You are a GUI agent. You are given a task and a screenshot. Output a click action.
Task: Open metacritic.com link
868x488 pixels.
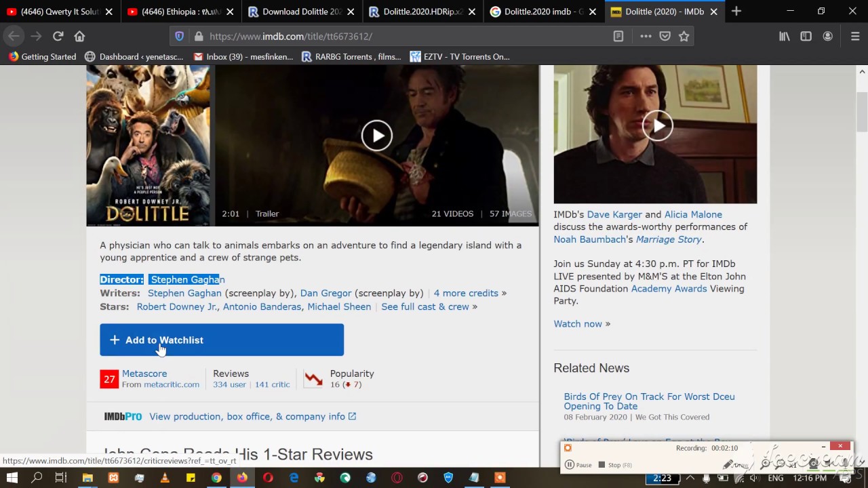click(x=172, y=384)
